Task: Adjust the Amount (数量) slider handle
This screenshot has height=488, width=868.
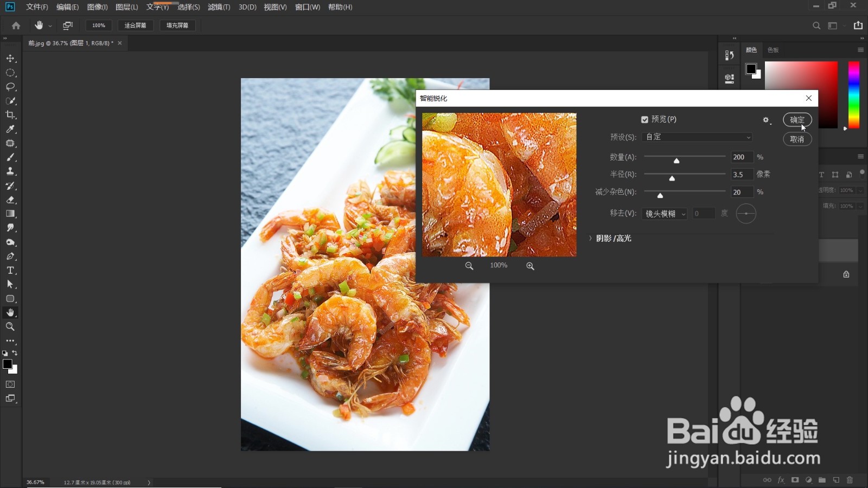Action: click(x=676, y=160)
